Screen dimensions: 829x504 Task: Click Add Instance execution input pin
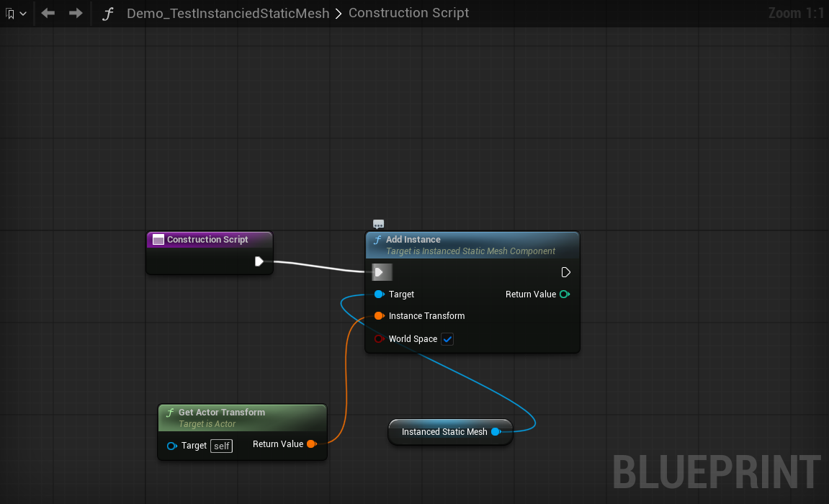pos(379,273)
